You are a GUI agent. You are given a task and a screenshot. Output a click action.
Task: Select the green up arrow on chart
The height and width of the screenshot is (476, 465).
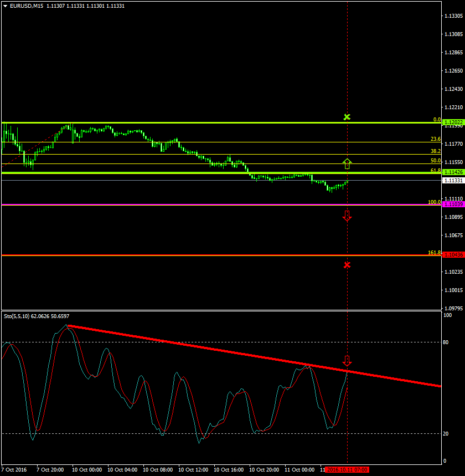coord(347,163)
